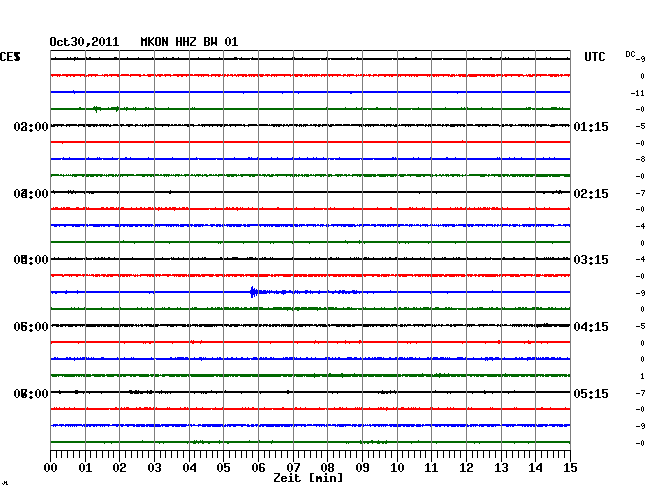Click the "14" minute tick label

535,468
